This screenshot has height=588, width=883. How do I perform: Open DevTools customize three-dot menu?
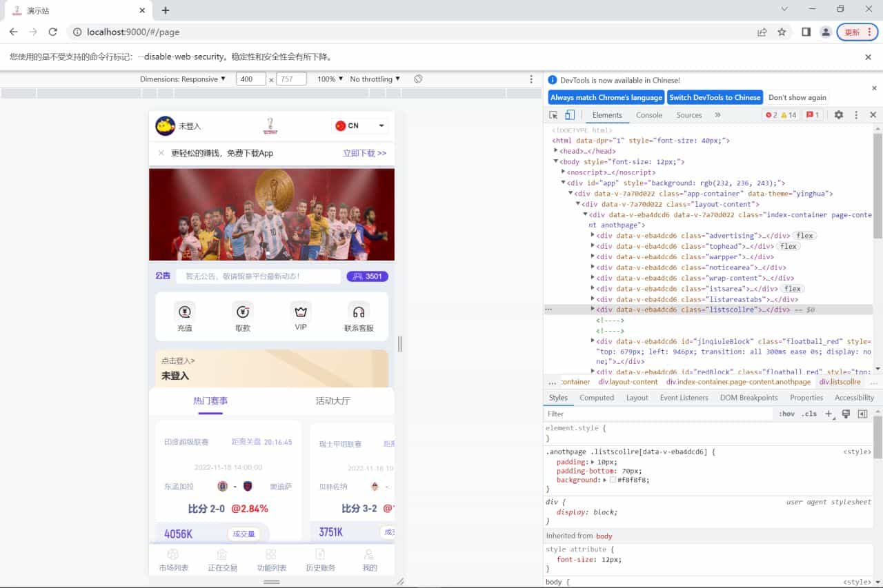coord(856,115)
